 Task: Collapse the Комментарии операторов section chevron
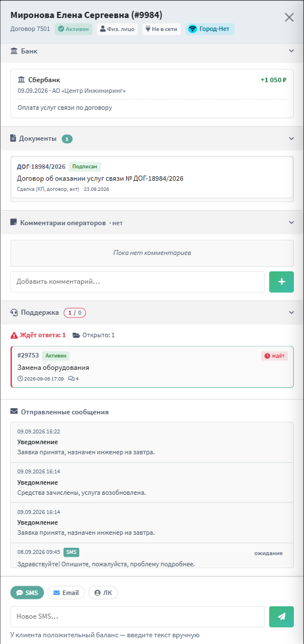pos(291,222)
